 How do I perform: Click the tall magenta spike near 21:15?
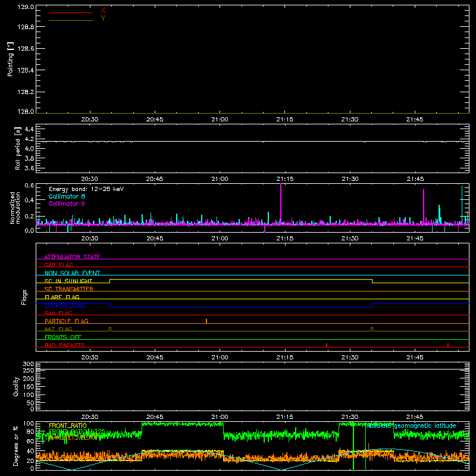pos(281,203)
